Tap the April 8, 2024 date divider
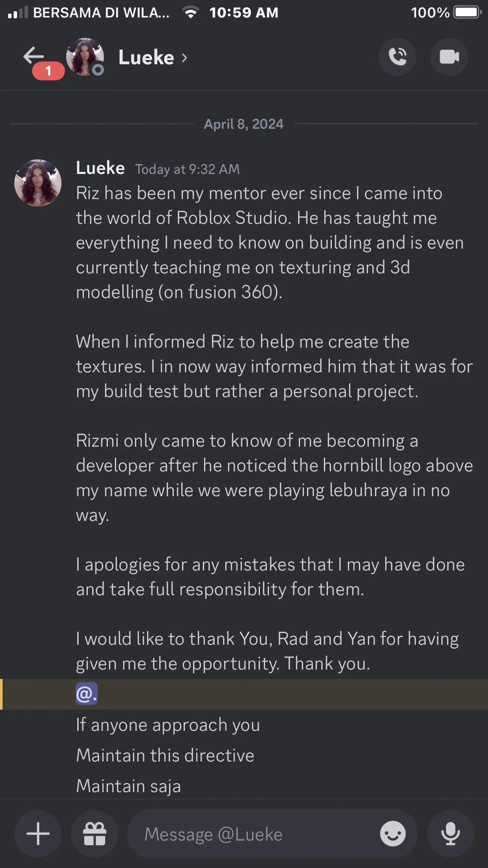This screenshot has width=488, height=868. coord(244,124)
